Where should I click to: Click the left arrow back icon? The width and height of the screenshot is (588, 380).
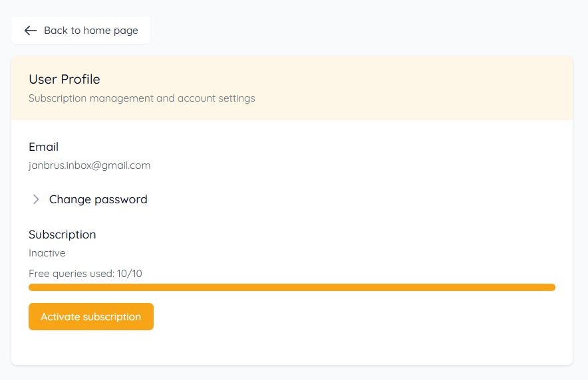tap(31, 31)
